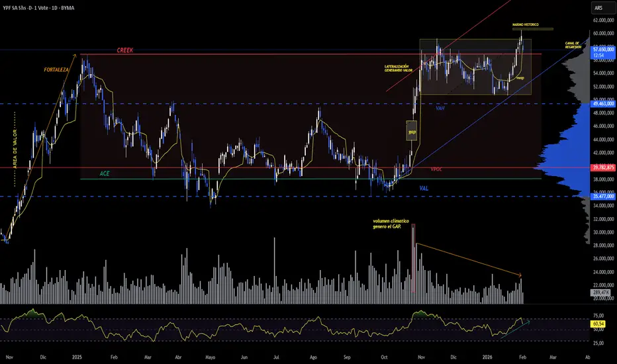Select the MAXIMO HISTORICO label
Image resolution: width=617 pixels, height=364 pixels.
pos(526,24)
